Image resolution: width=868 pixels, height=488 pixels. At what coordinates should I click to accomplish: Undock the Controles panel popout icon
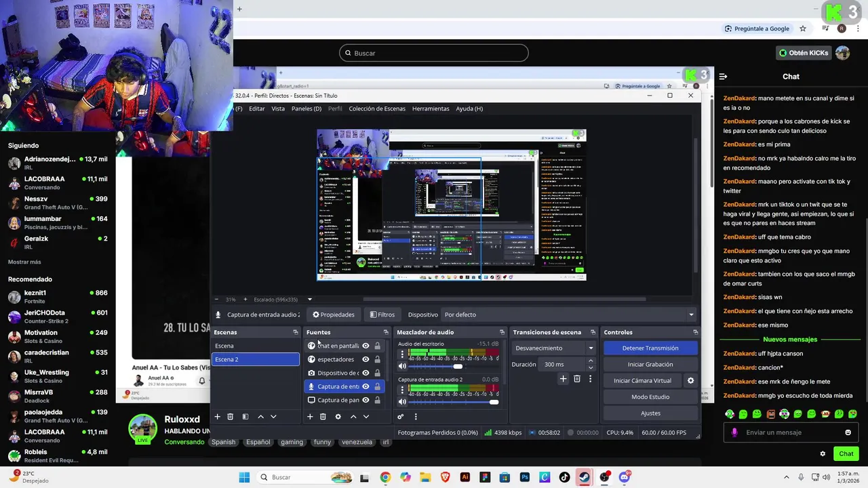tap(695, 332)
